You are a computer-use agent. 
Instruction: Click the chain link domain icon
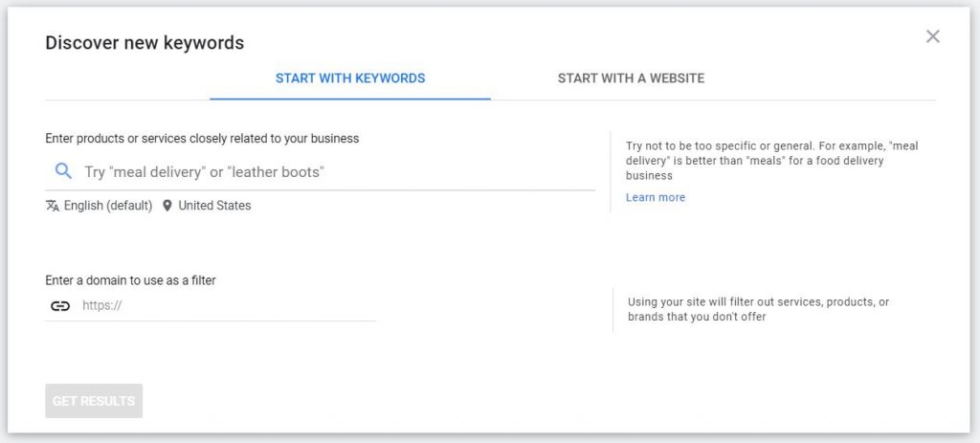click(60, 306)
